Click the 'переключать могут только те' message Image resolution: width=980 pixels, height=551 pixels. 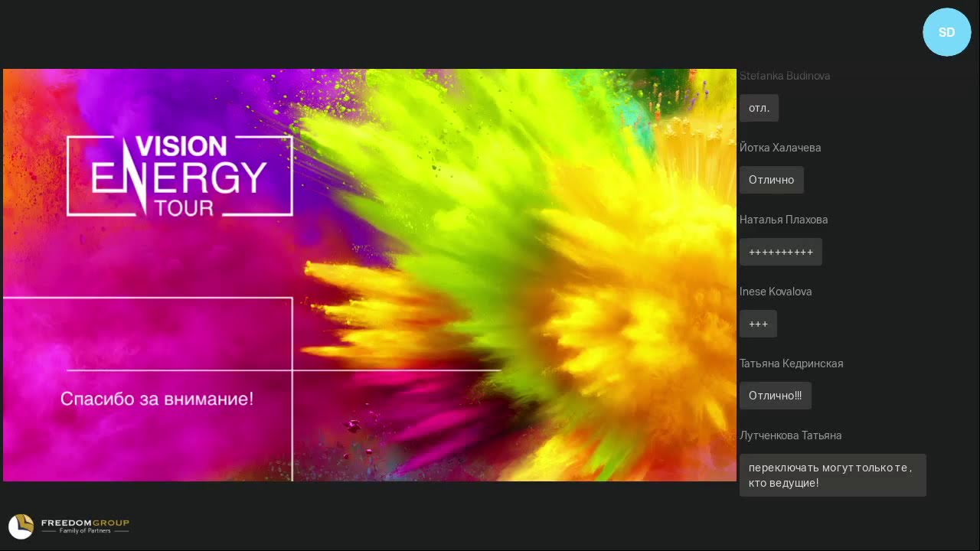tap(833, 475)
